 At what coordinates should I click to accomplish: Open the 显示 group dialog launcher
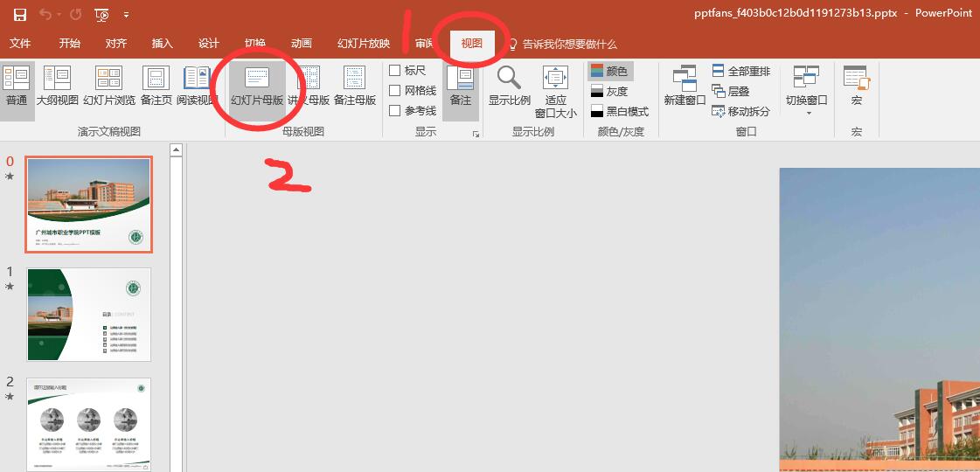[x=476, y=134]
